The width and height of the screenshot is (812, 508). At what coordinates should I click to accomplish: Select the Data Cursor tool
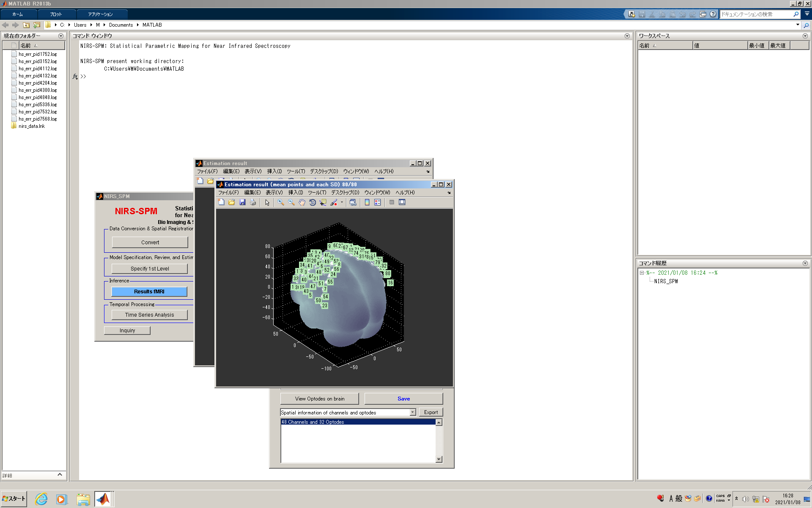(323, 202)
